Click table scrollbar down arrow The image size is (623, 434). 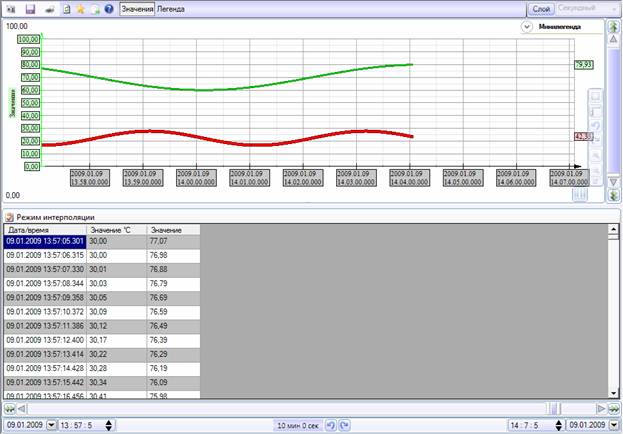pos(613,393)
